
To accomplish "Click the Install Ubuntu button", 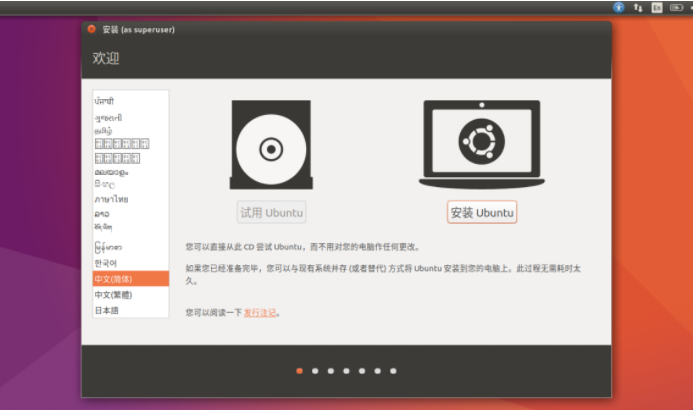I will click(x=482, y=213).
